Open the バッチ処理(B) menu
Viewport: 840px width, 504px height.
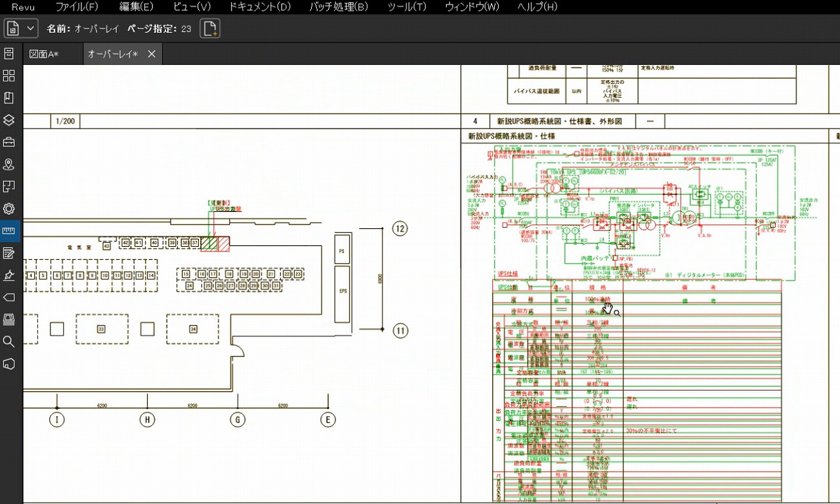[339, 7]
